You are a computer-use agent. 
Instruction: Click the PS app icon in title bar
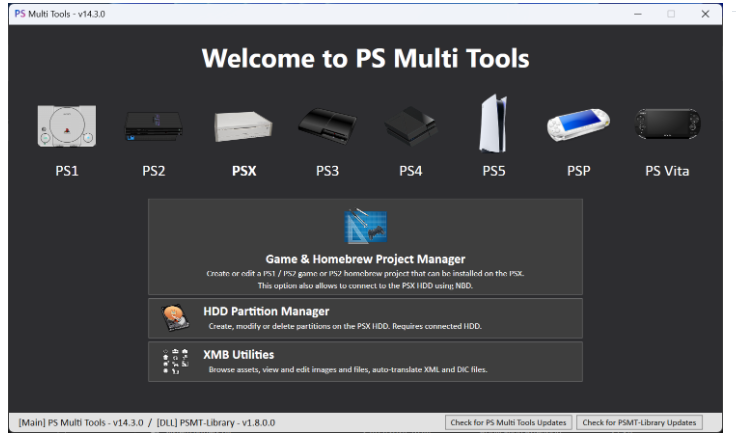(20, 13)
